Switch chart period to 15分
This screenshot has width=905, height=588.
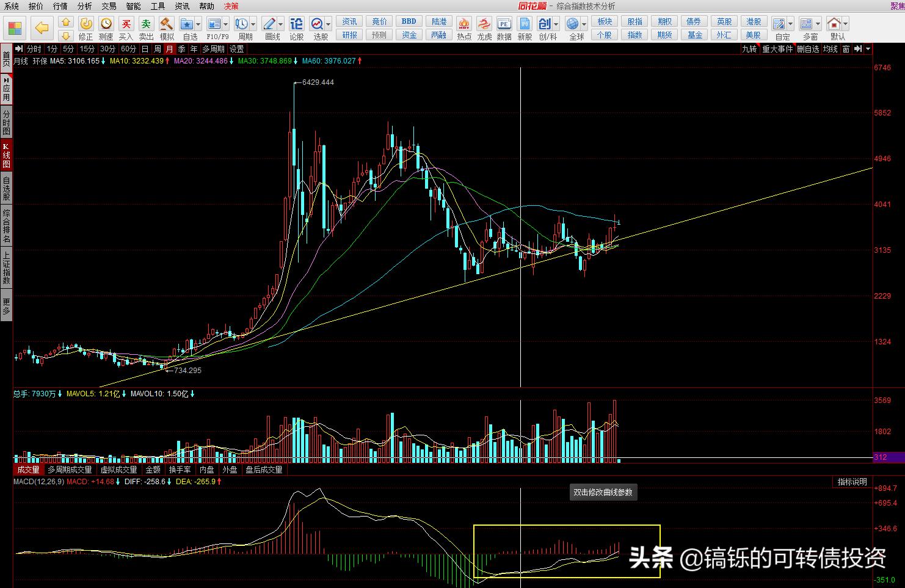[87, 49]
